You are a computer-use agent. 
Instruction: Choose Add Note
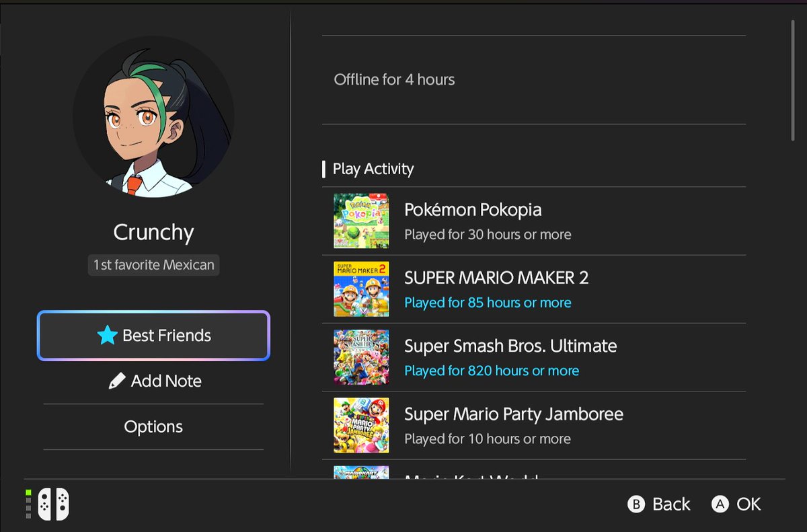coord(153,381)
